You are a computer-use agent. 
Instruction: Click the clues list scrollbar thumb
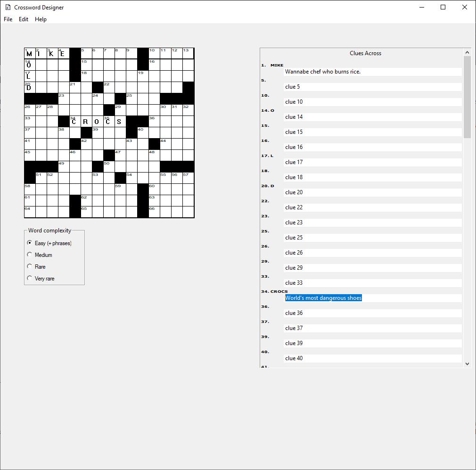point(467,97)
